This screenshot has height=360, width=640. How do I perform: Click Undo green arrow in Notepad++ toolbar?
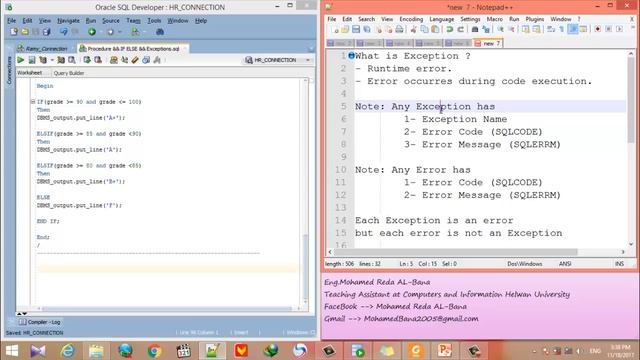coord(449,29)
